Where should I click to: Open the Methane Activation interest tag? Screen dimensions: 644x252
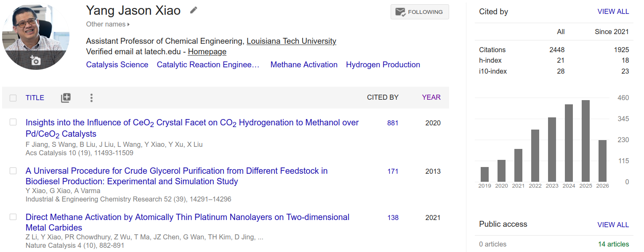pyautogui.click(x=304, y=65)
